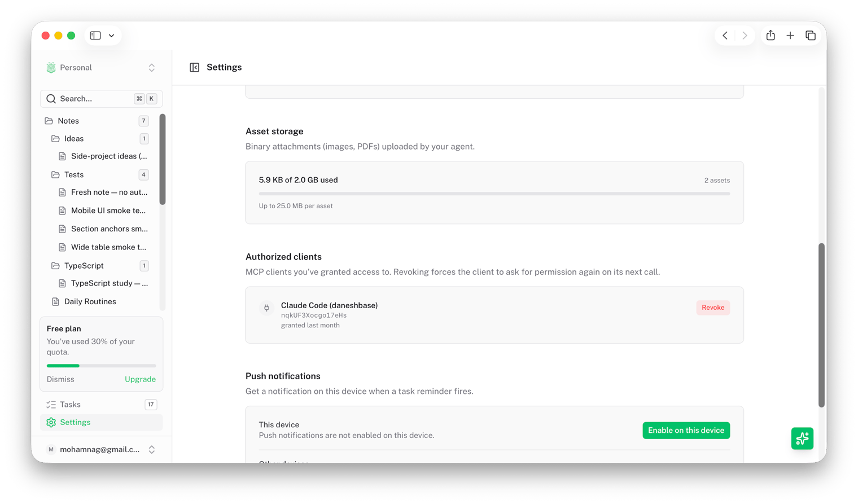Click the Tasks count badge 17
Image resolution: width=858 pixels, height=504 pixels.
point(151,405)
